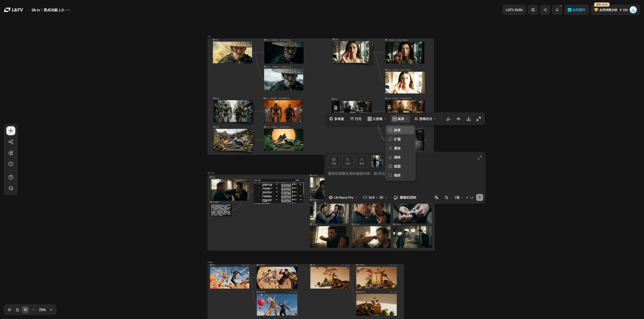This screenshot has width=644, height=319.
Task: Click the 聚焦 focus button
Action: coord(362,161)
